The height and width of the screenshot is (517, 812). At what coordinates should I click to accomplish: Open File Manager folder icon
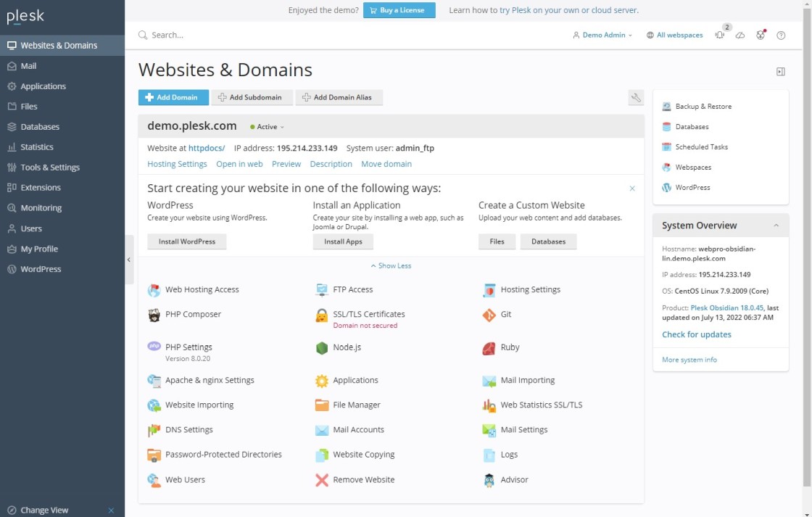pos(322,405)
